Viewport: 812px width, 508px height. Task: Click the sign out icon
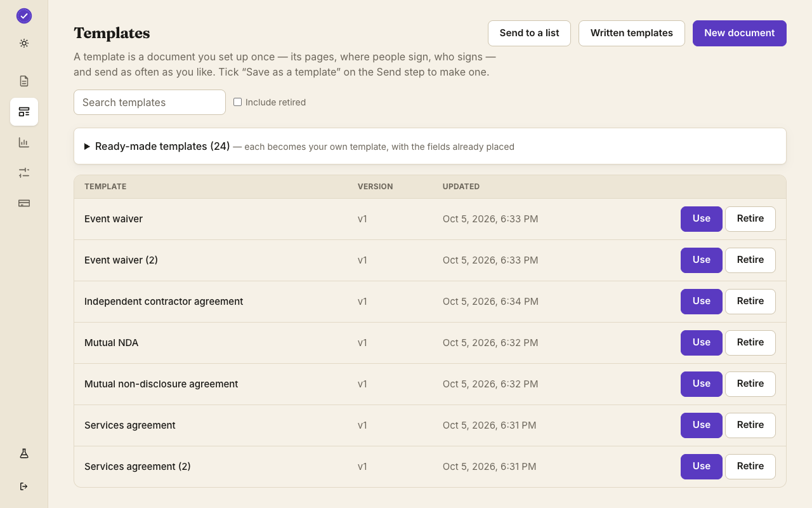click(24, 486)
